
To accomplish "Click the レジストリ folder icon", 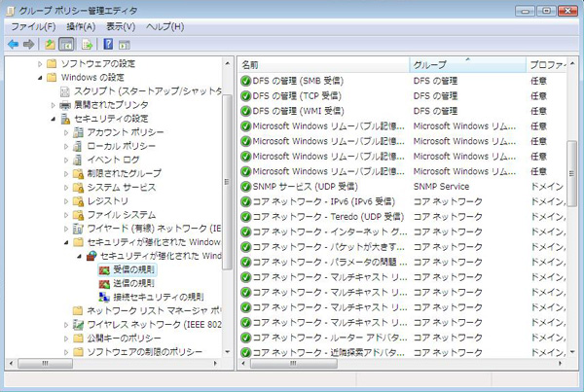I will click(78, 201).
